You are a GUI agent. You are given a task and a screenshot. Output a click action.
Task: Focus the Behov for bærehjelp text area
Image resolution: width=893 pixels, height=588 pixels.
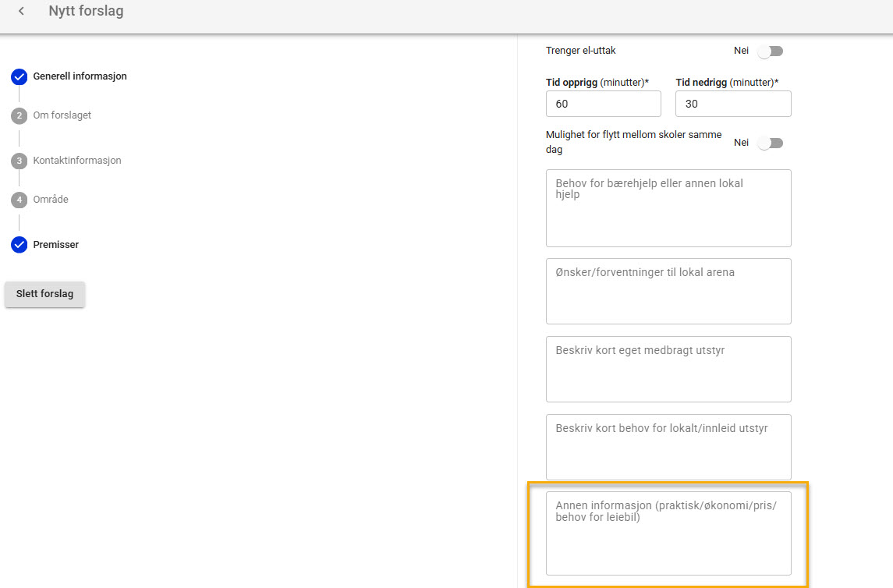[668, 208]
